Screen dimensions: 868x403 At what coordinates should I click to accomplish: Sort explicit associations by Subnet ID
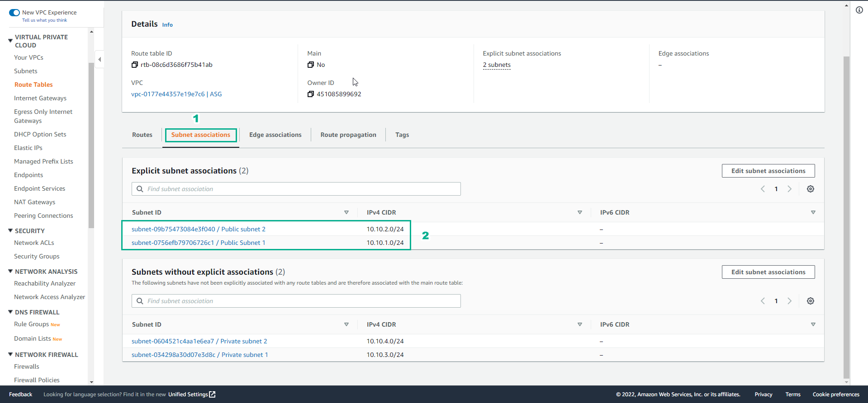click(x=346, y=212)
